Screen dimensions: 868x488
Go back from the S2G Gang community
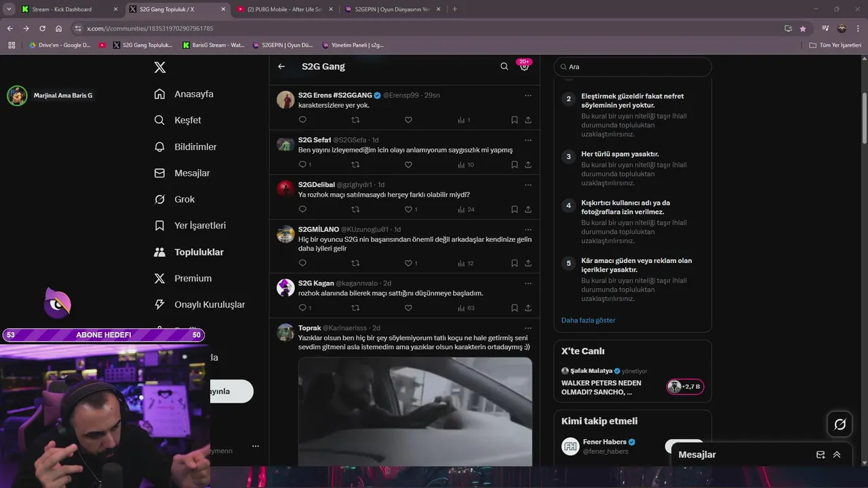pyautogui.click(x=281, y=66)
